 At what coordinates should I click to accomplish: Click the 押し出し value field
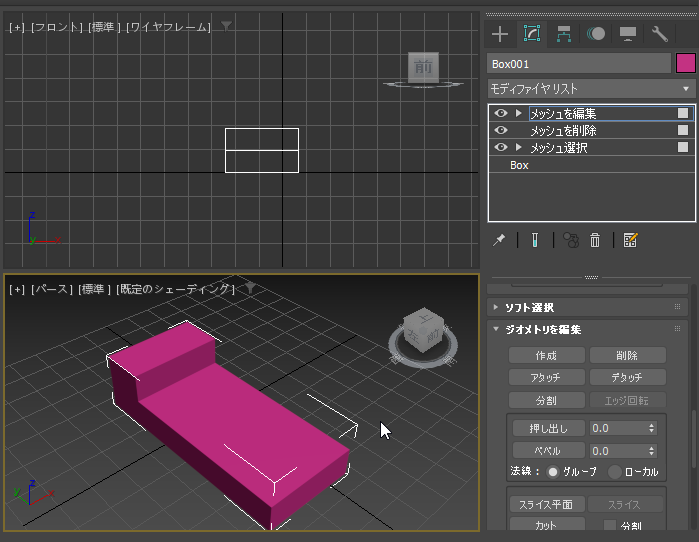coord(617,428)
